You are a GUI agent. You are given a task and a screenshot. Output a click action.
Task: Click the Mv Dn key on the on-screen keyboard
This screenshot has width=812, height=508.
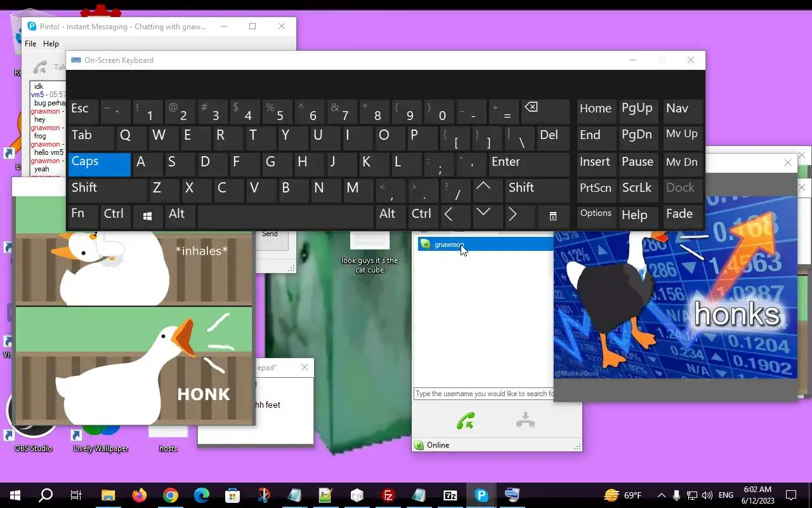(x=682, y=164)
